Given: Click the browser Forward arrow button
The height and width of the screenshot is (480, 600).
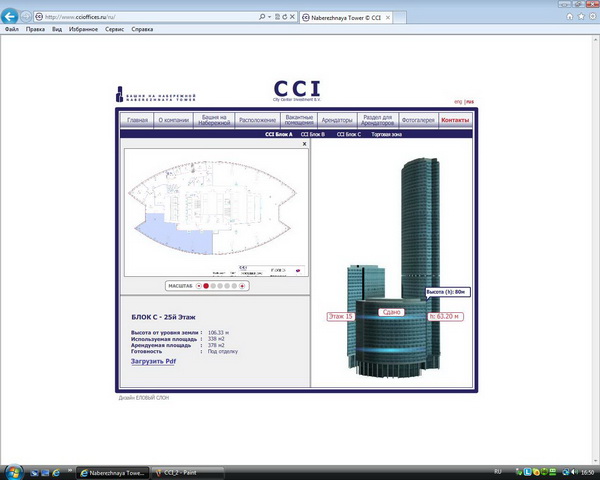Looking at the screenshot, I should point(26,16).
